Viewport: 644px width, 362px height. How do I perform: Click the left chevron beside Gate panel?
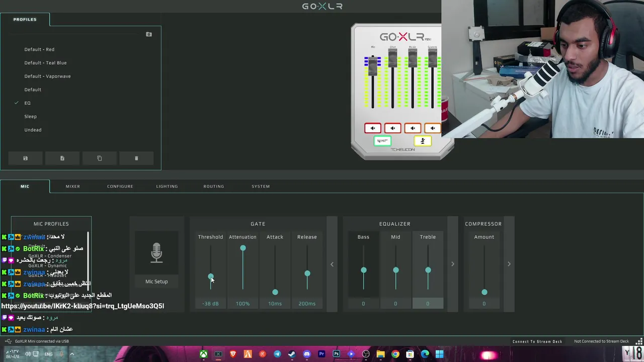332,264
